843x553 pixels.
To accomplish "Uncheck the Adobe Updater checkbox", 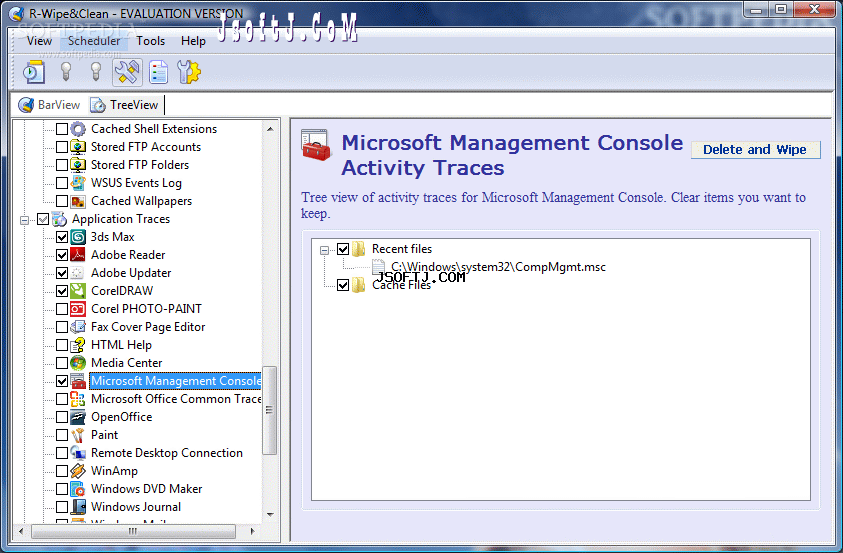I will coord(62,273).
